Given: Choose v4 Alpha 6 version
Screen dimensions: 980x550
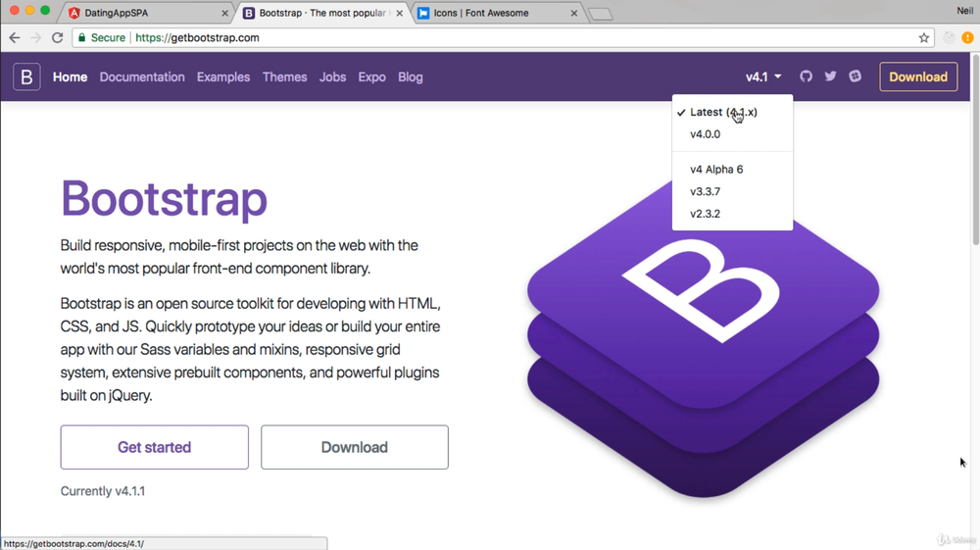Looking at the screenshot, I should point(716,170).
